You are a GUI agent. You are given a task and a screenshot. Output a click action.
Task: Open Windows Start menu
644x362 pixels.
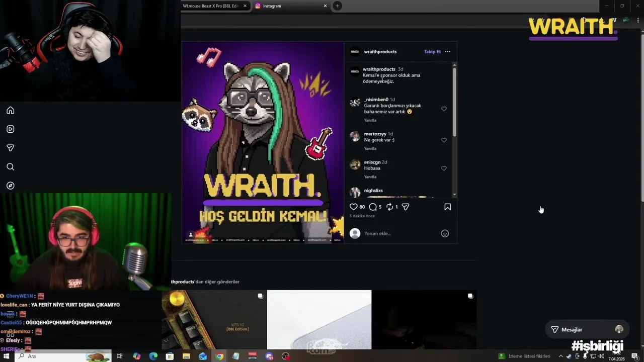point(7,356)
